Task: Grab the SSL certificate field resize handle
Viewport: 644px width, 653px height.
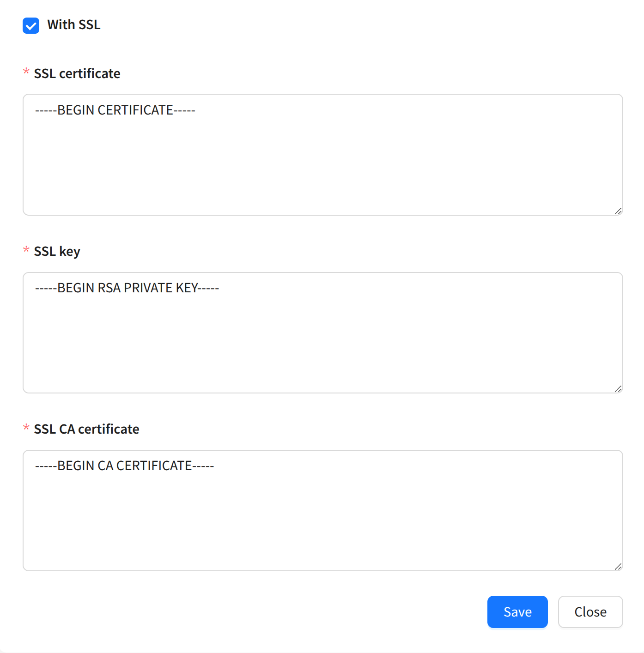Action: point(618,211)
